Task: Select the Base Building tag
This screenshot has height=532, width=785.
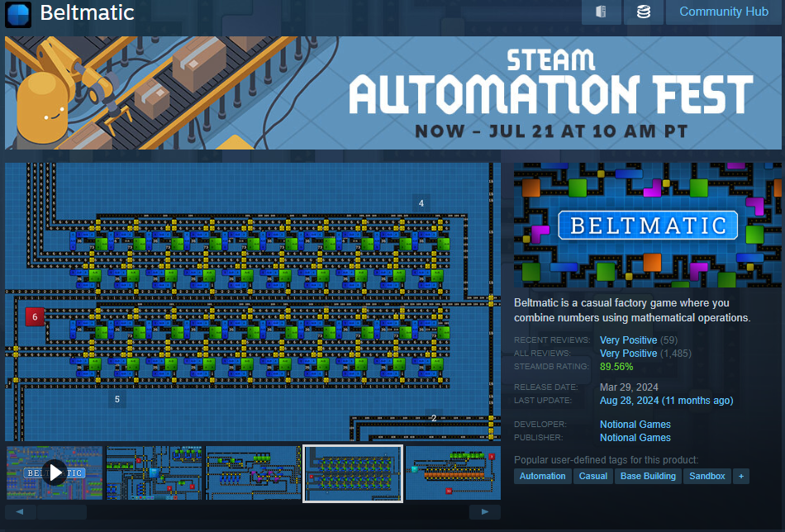Action: [648, 476]
